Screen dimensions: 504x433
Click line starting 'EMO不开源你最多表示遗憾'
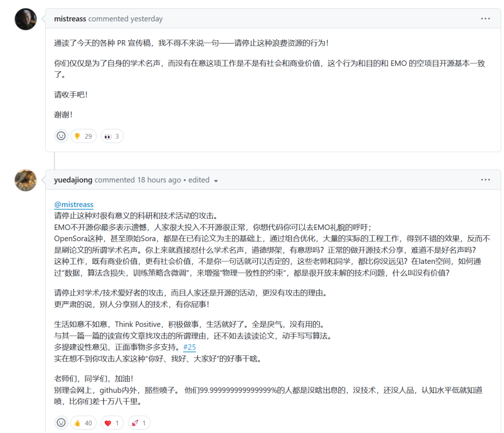coord(213,227)
